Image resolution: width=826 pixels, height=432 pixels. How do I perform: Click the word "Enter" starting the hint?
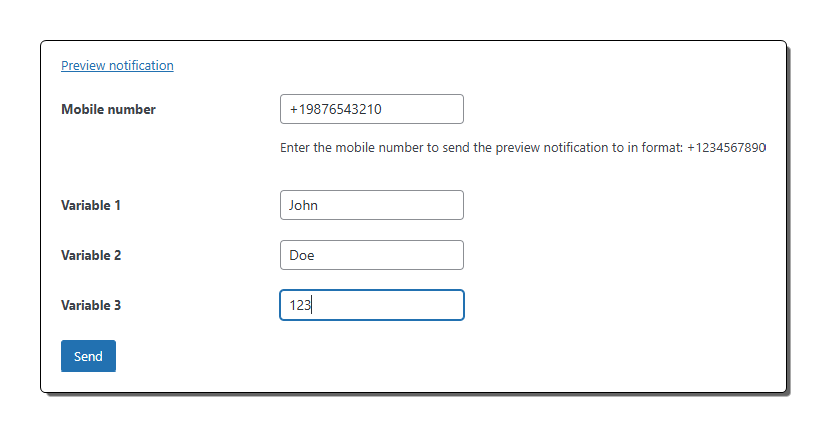pyautogui.click(x=297, y=148)
